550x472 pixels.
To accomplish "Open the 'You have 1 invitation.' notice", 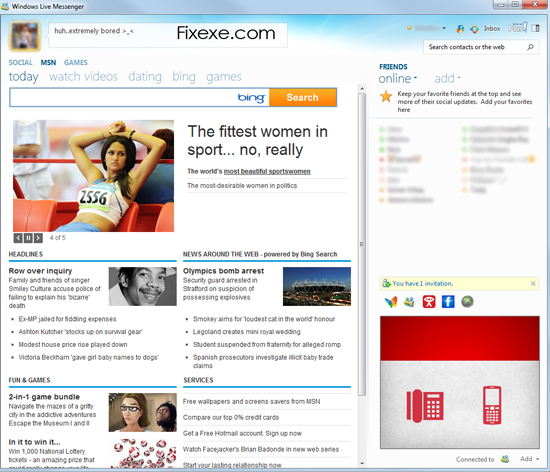I will coord(422,284).
